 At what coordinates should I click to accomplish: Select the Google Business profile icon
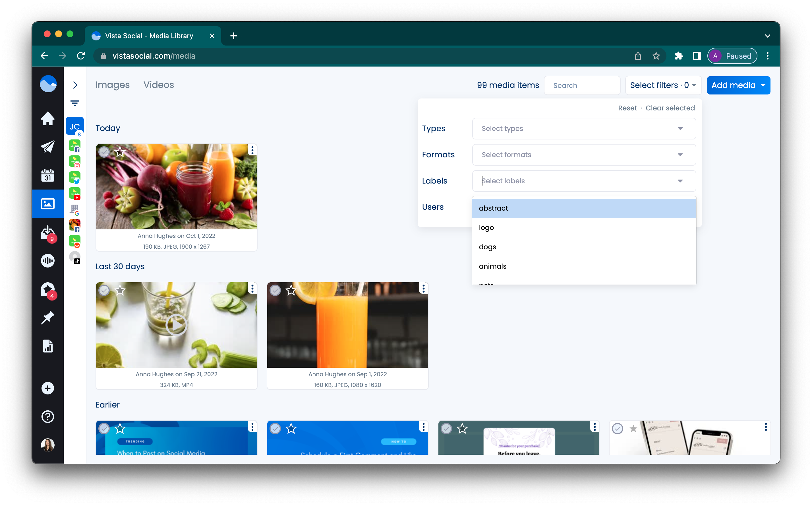click(x=75, y=210)
